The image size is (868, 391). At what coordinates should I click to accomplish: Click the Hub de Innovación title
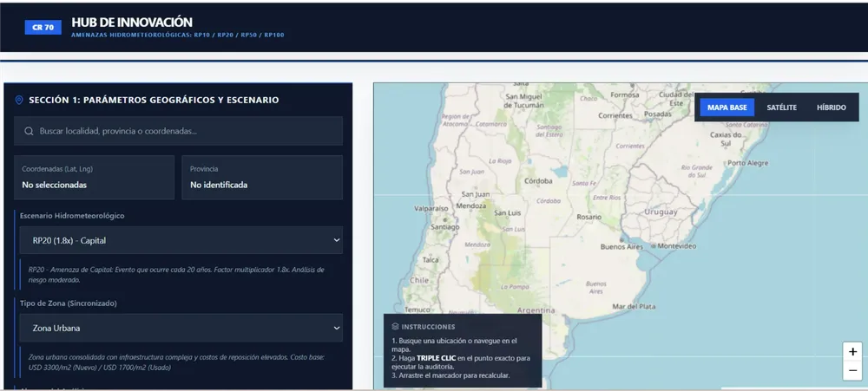132,22
